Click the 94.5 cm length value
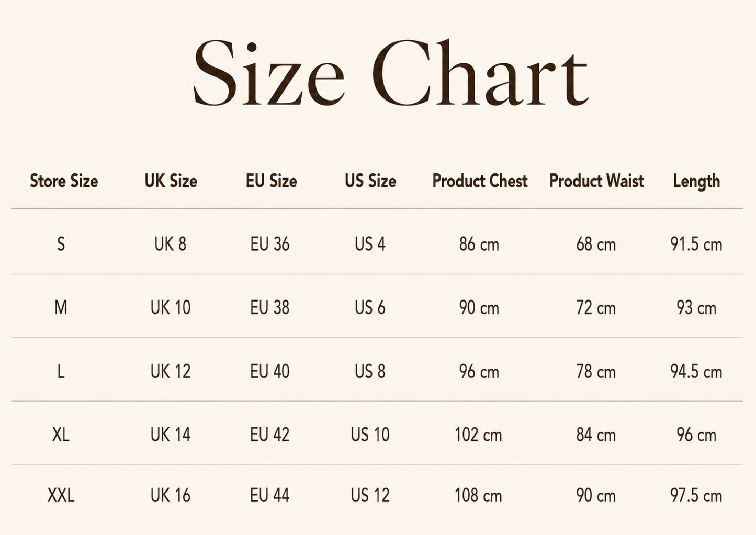 696,371
